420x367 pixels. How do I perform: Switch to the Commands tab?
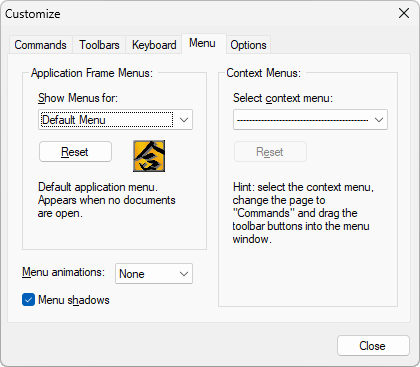[41, 45]
